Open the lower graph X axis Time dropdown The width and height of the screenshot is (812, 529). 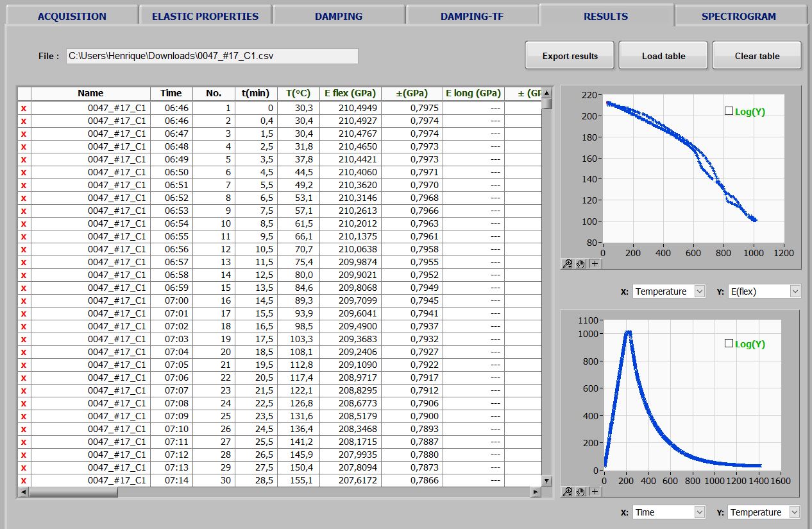click(669, 512)
